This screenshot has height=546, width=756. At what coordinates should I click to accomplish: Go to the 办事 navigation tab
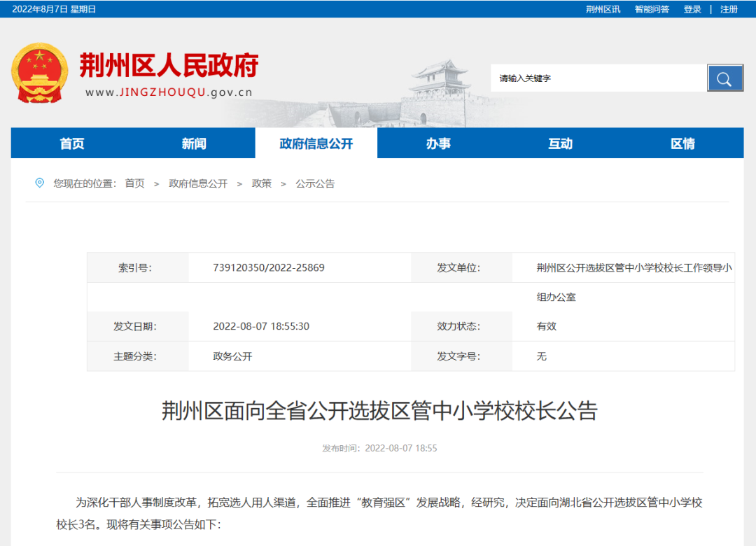(438, 143)
